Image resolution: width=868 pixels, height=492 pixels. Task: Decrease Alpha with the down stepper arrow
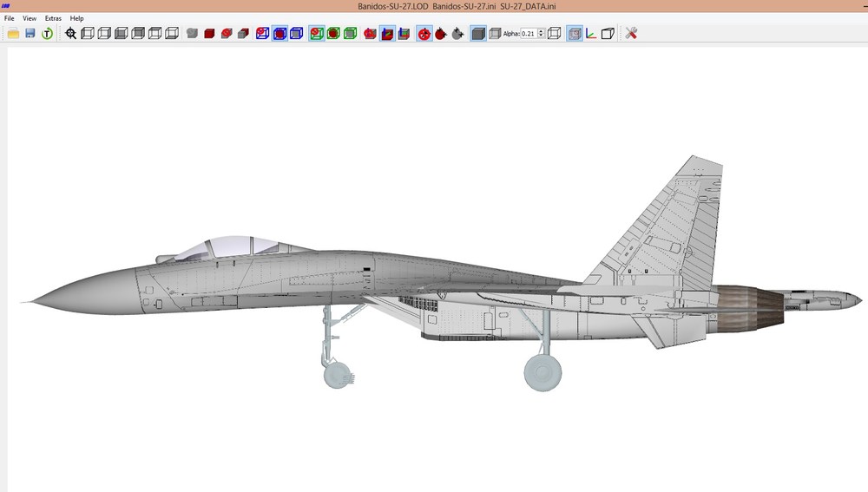click(x=542, y=36)
